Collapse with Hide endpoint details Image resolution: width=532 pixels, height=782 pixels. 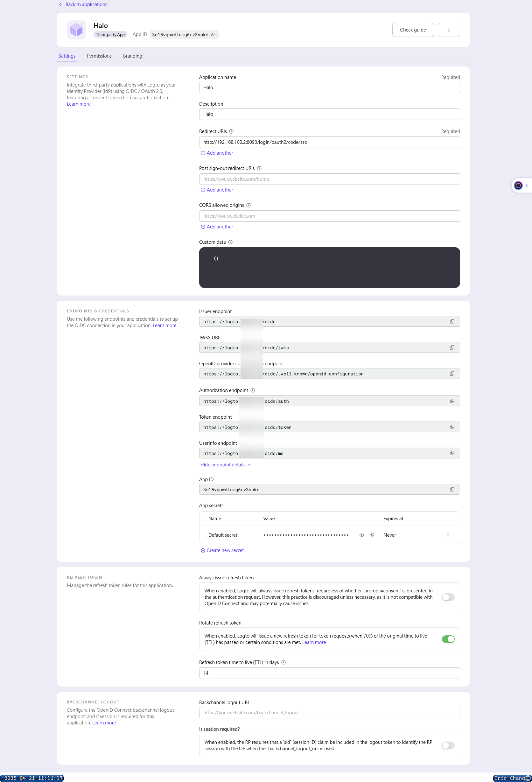pyautogui.click(x=225, y=465)
